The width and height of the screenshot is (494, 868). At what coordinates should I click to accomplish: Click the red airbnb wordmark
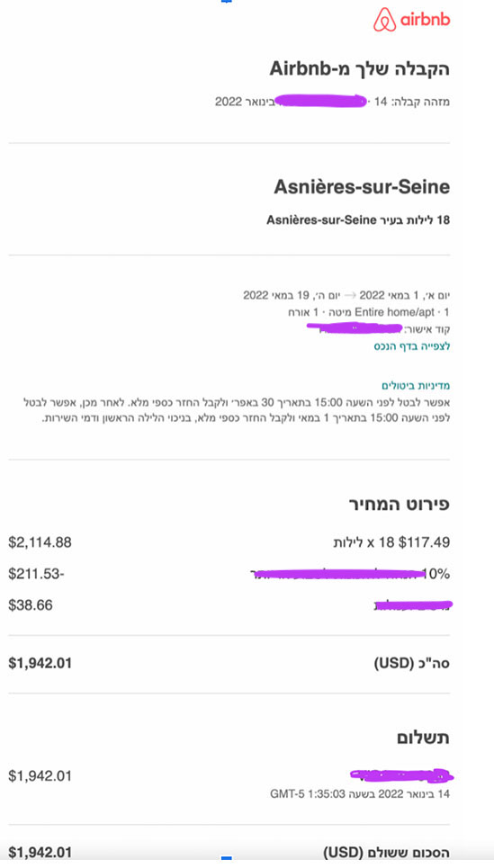click(425, 20)
